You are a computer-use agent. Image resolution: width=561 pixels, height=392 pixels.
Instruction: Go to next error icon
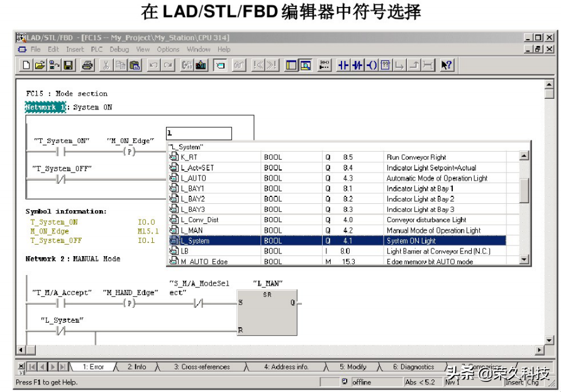(x=272, y=65)
